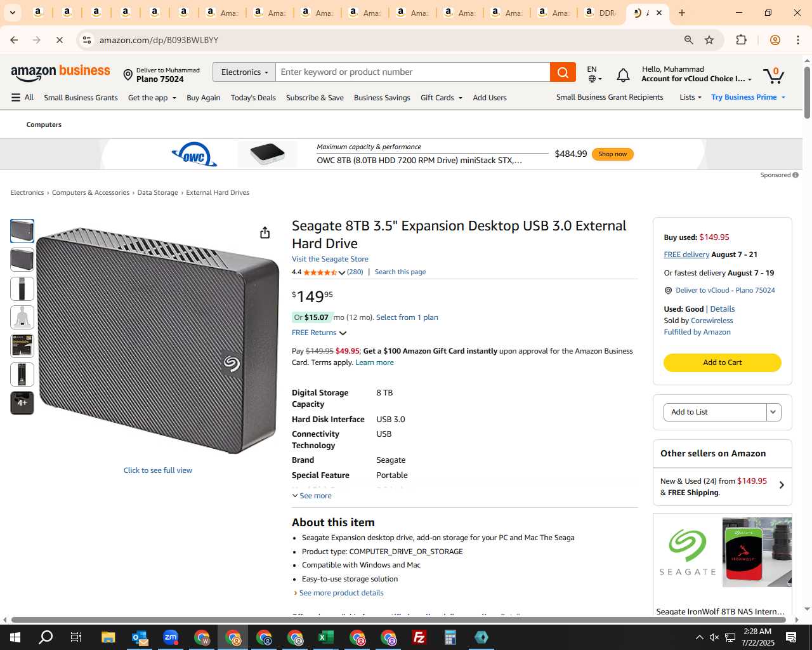The image size is (812, 650).
Task: Click the FREE delivery link
Action: pyautogui.click(x=686, y=255)
